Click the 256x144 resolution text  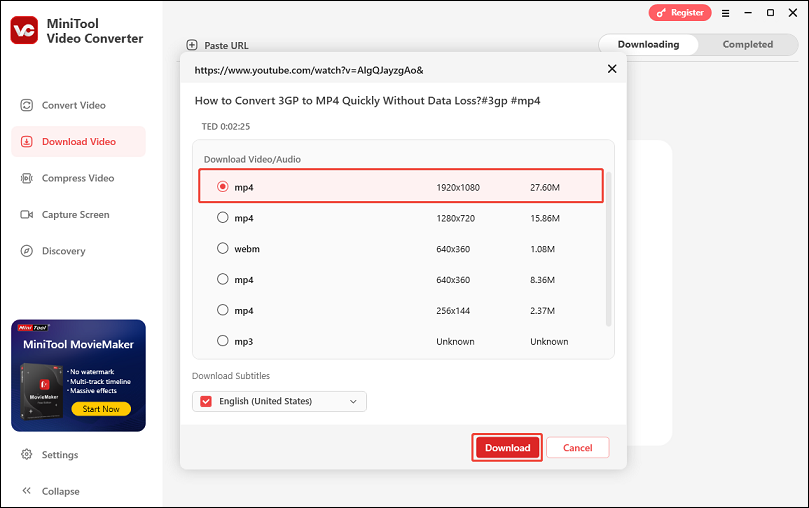(x=453, y=311)
